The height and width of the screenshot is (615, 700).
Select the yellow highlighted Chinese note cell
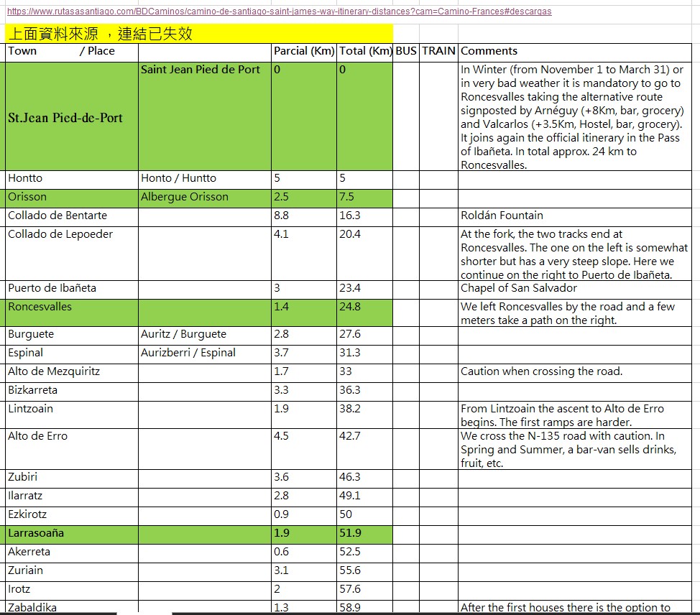(x=198, y=34)
